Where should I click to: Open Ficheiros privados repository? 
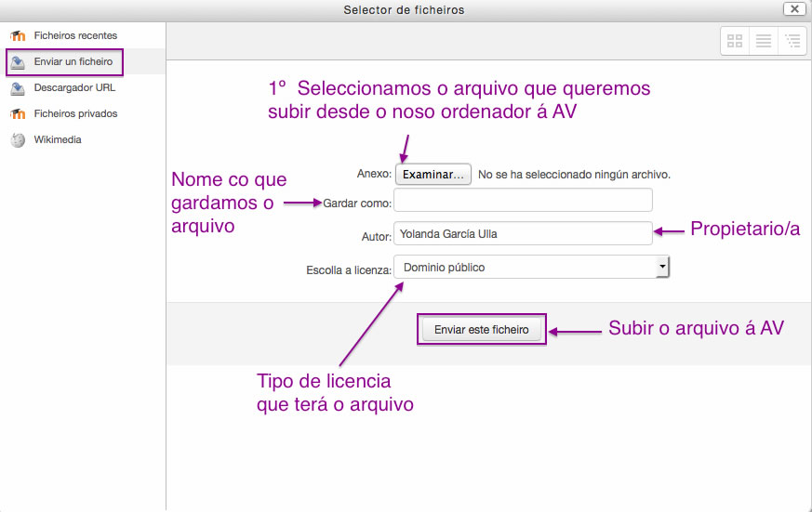(75, 113)
